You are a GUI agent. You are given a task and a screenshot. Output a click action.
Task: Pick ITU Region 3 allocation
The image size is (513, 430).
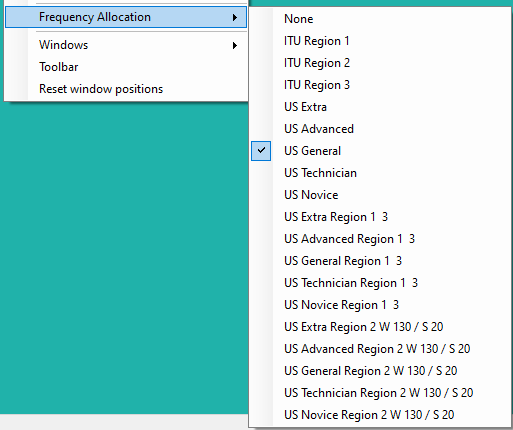click(x=380, y=85)
